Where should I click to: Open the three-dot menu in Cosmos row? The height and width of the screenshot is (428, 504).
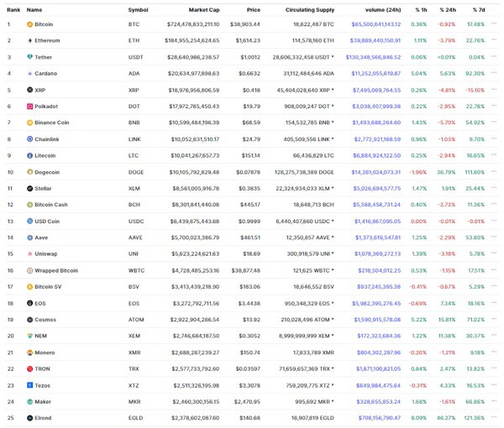(494, 319)
